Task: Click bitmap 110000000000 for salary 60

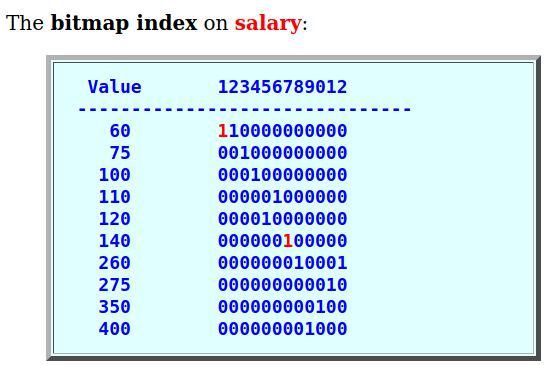Action: pyautogui.click(x=283, y=131)
